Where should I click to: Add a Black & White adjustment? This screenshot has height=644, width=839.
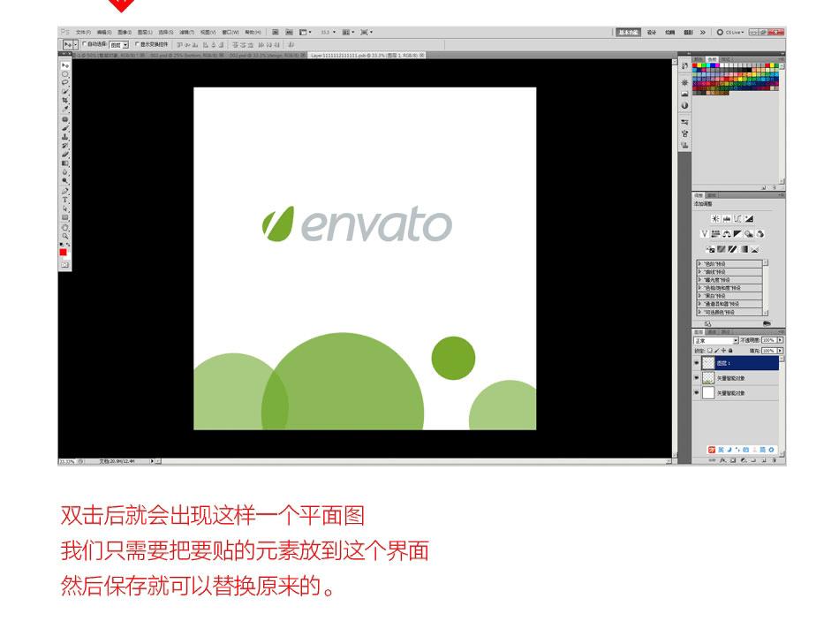coord(737,234)
